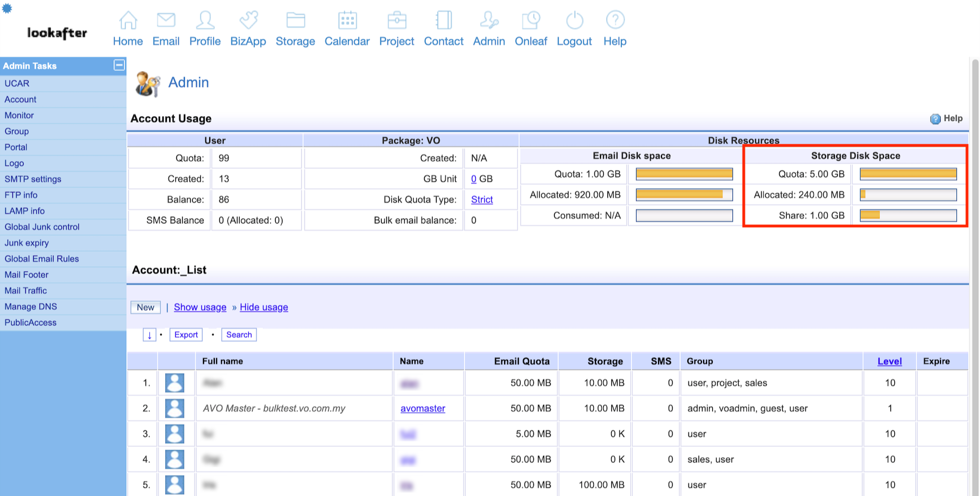
Task: Sort accounts by the Level column
Action: click(889, 361)
